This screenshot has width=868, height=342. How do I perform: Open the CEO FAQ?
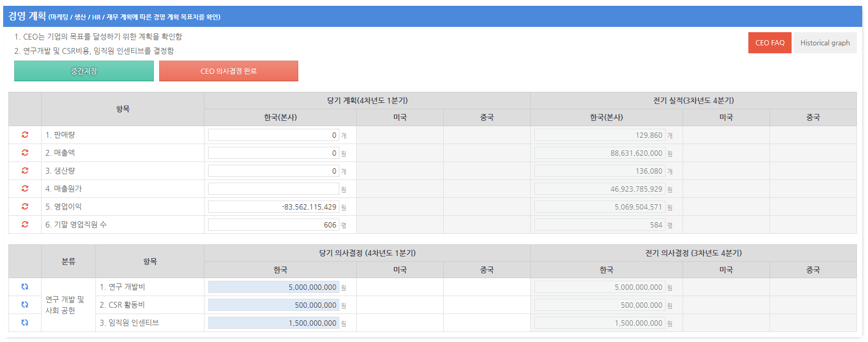[x=769, y=43]
